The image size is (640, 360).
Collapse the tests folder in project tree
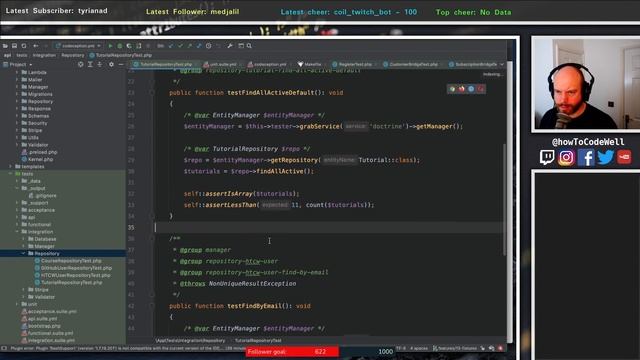click(x=11, y=173)
